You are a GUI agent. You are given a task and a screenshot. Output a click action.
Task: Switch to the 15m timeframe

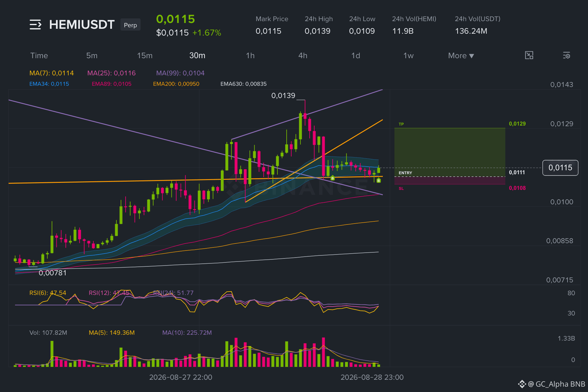pyautogui.click(x=145, y=55)
